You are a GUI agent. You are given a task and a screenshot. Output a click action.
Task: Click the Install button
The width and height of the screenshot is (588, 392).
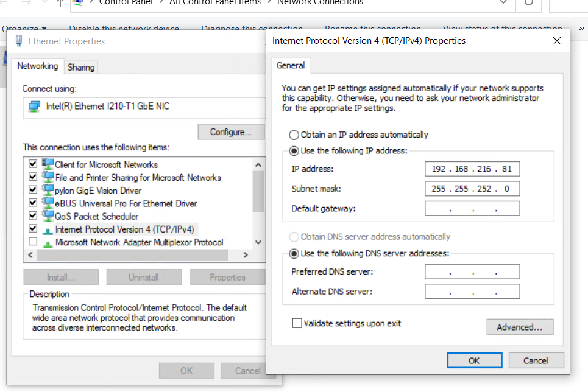pos(61,278)
